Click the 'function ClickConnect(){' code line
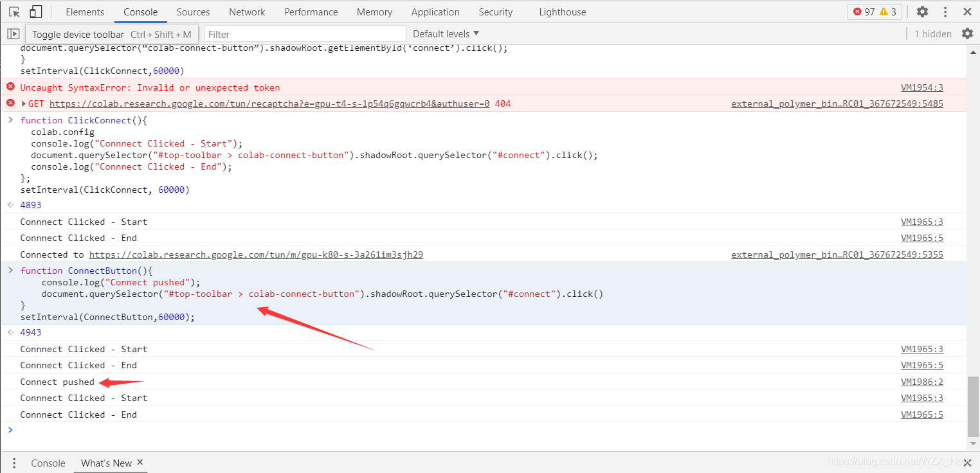980x473 pixels. point(84,120)
